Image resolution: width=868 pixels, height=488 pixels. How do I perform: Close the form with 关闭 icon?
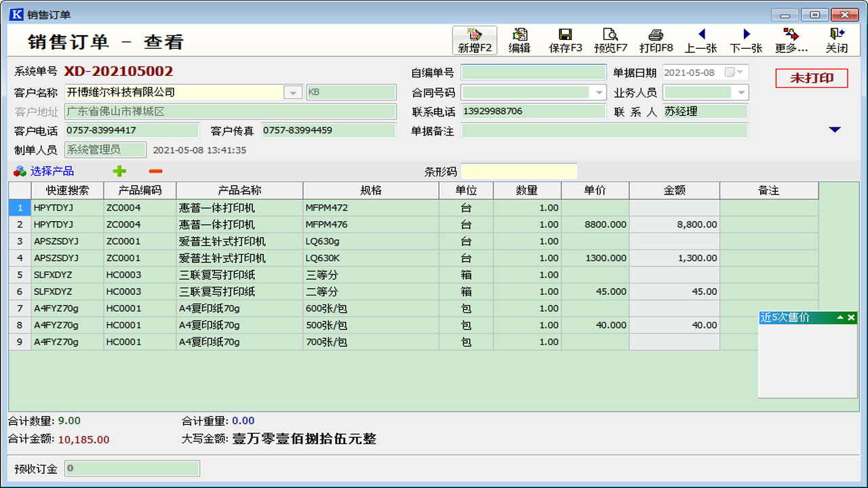[x=836, y=40]
